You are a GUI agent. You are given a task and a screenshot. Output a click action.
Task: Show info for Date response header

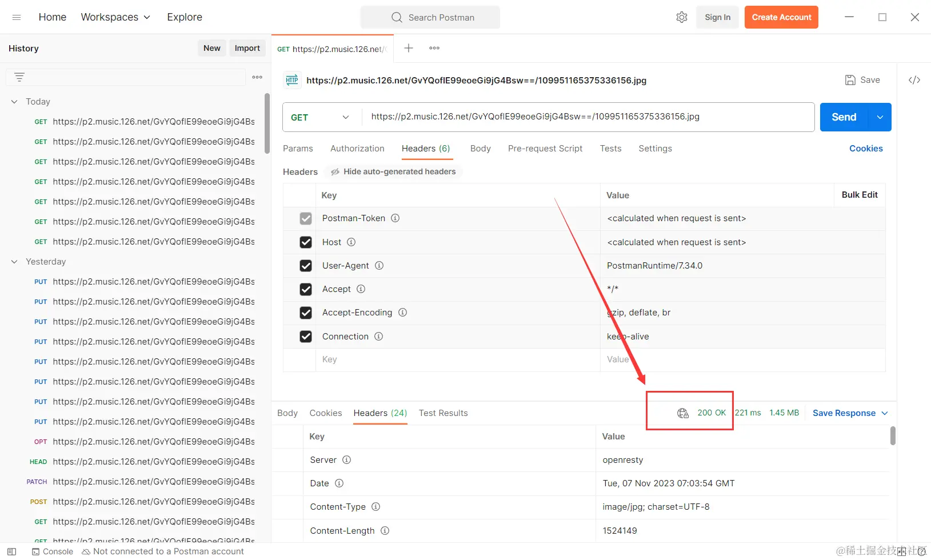click(339, 483)
